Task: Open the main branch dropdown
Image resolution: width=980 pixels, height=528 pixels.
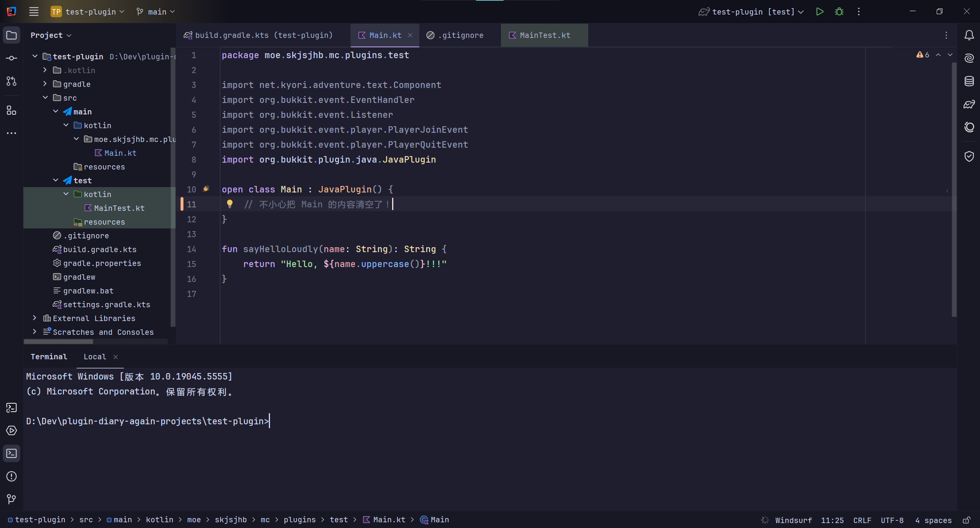Action: [x=156, y=12]
